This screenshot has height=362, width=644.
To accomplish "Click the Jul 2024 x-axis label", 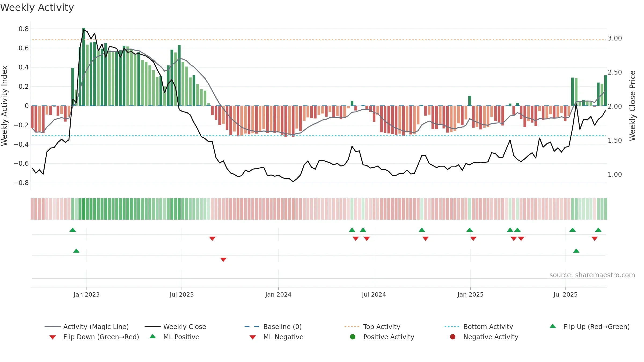I will click(374, 294).
